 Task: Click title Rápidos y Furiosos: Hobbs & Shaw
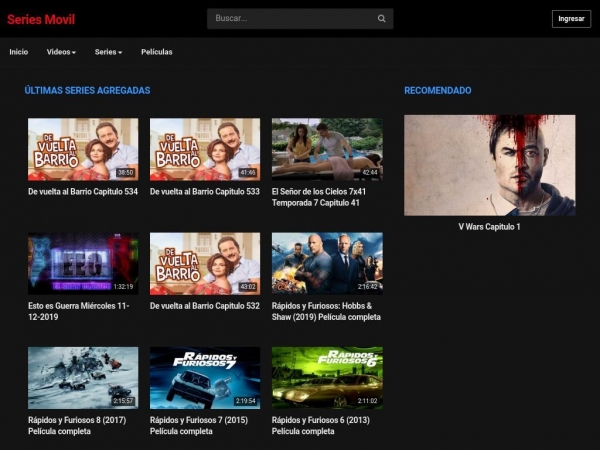coord(326,311)
